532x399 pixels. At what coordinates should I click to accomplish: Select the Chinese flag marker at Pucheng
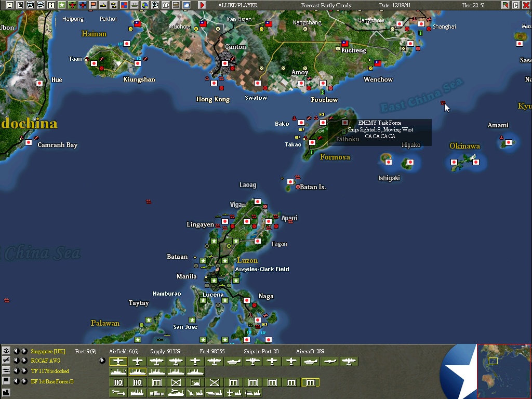point(345,44)
